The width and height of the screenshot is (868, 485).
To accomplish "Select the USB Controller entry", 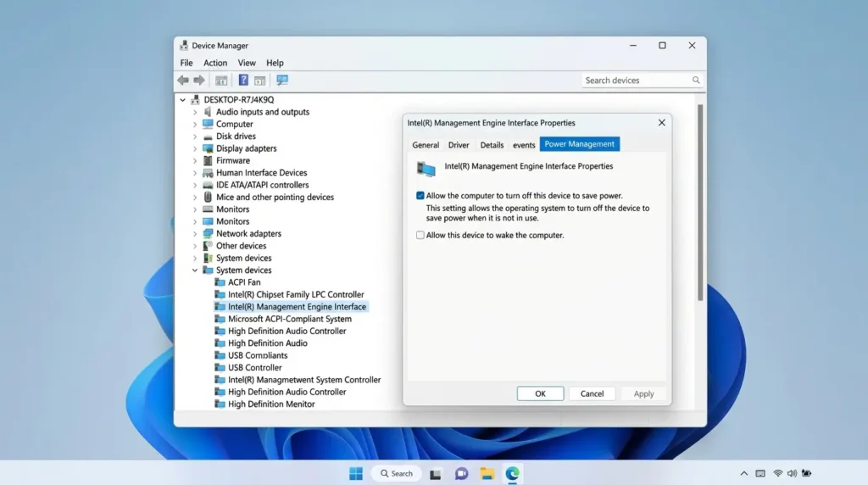I will [254, 368].
